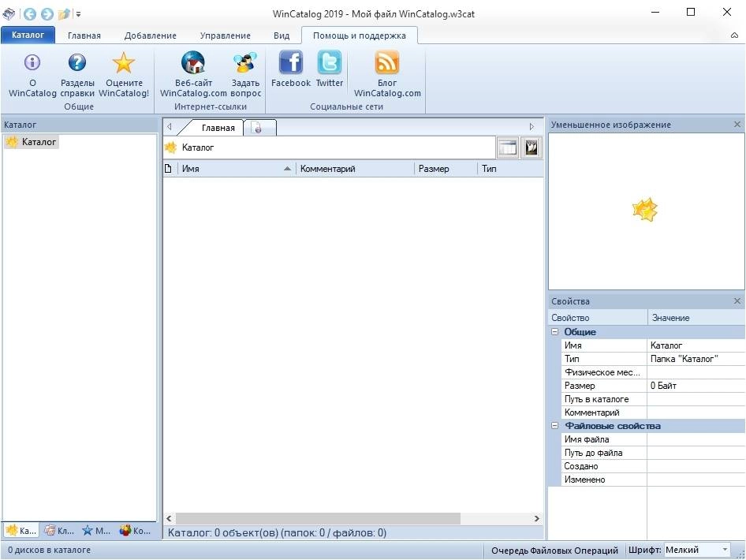
Task: Open the blue Каталог file tab
Action: [28, 35]
